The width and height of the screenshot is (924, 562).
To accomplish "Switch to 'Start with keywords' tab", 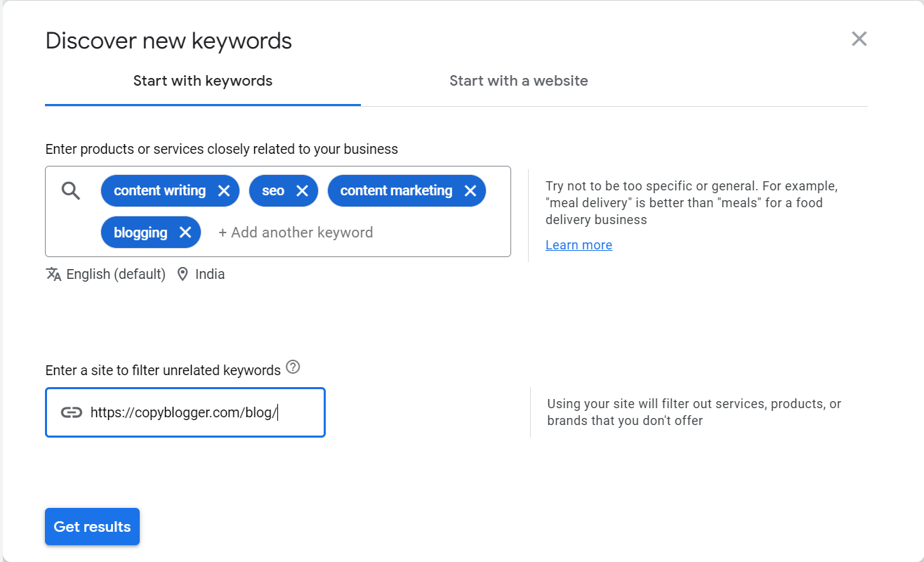I will click(203, 81).
